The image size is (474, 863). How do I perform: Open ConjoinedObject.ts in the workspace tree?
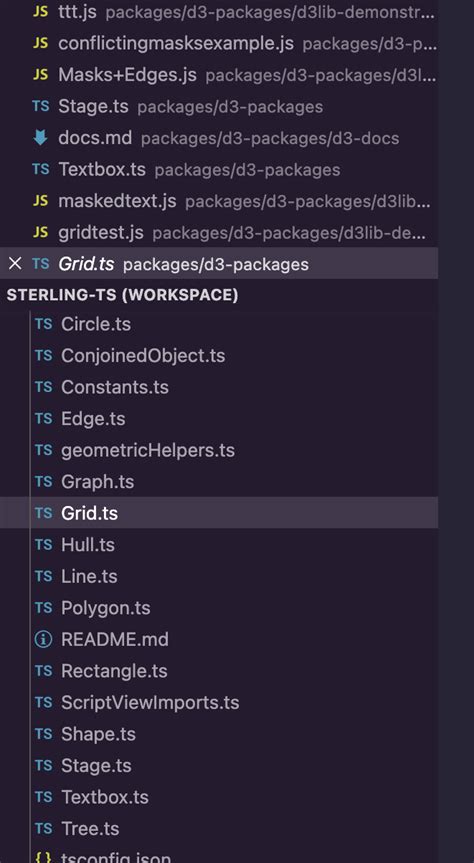(x=219, y=356)
